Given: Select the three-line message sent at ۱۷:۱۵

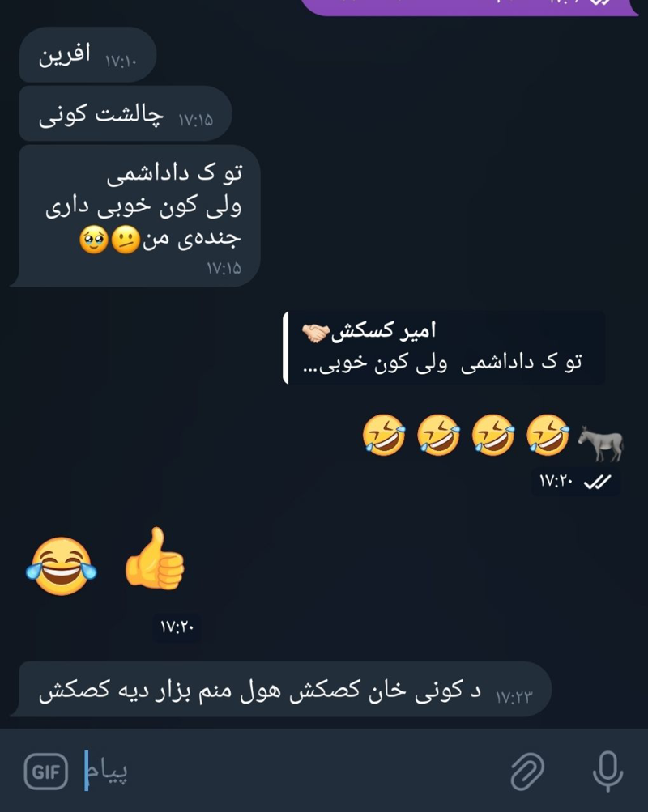Looking at the screenshot, I should 137,216.
